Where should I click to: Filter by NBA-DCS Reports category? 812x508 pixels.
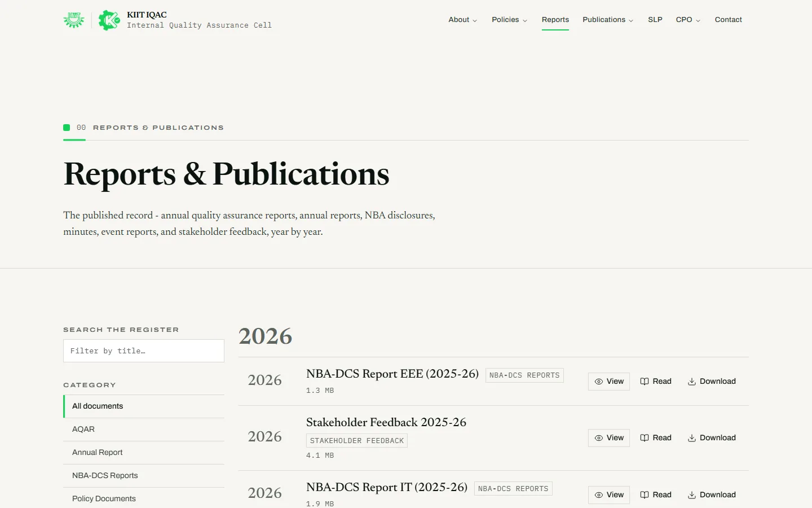click(144, 476)
